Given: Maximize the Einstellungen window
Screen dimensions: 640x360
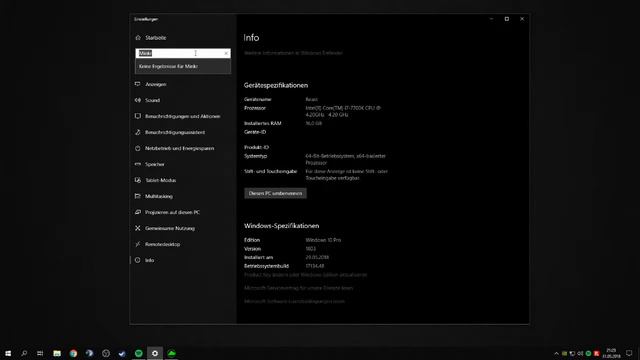Looking at the screenshot, I should [x=507, y=19].
